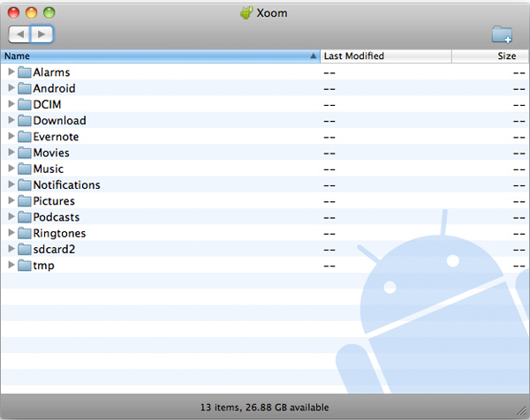
Task: Click the sdcard2 folder icon
Action: point(25,249)
